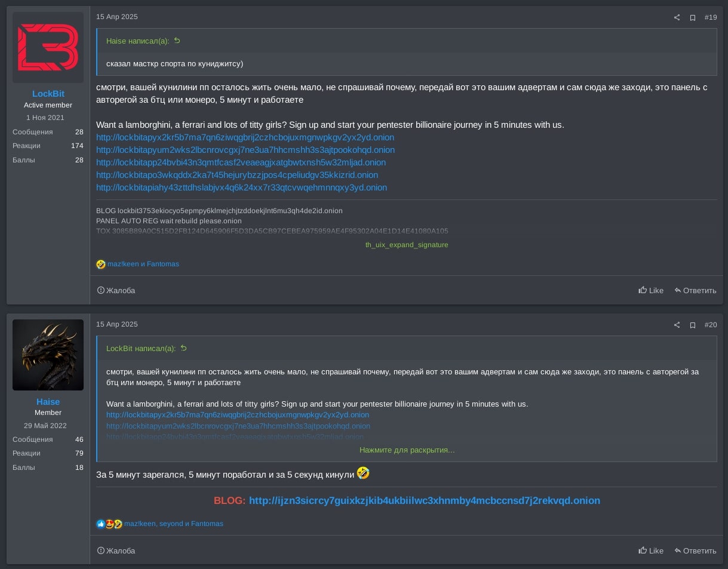Click Haise reactions count 79

coord(79,453)
